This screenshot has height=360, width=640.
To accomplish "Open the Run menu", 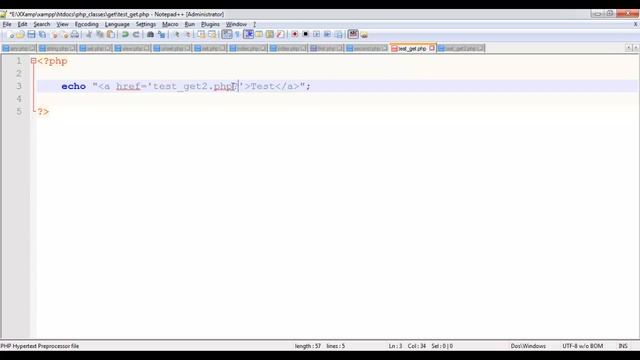I will click(190, 24).
